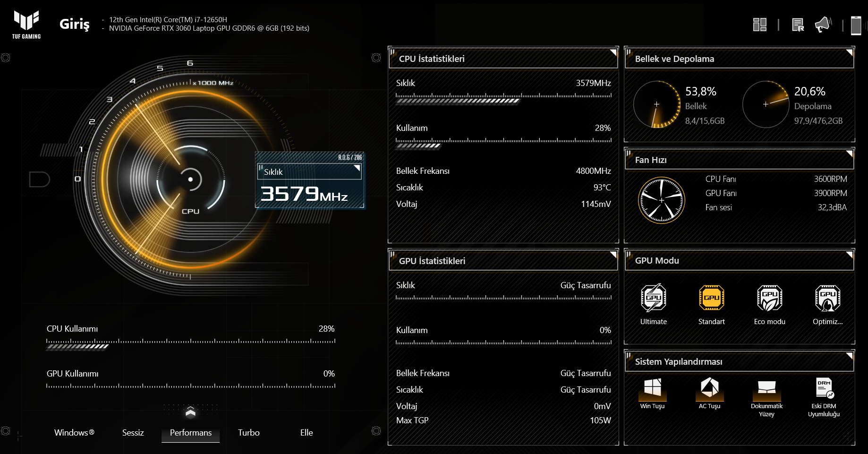Expand the GPU Modu panel corner

click(849, 254)
